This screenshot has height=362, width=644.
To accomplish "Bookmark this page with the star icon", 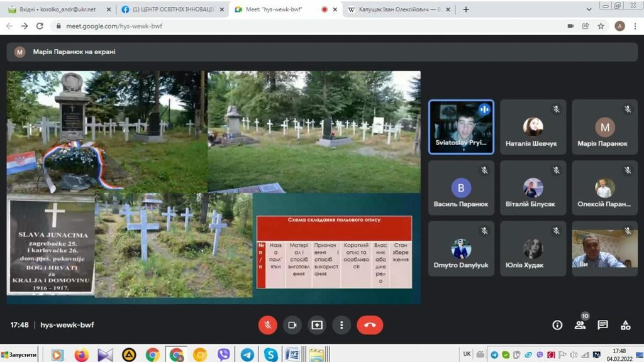I will click(x=601, y=26).
